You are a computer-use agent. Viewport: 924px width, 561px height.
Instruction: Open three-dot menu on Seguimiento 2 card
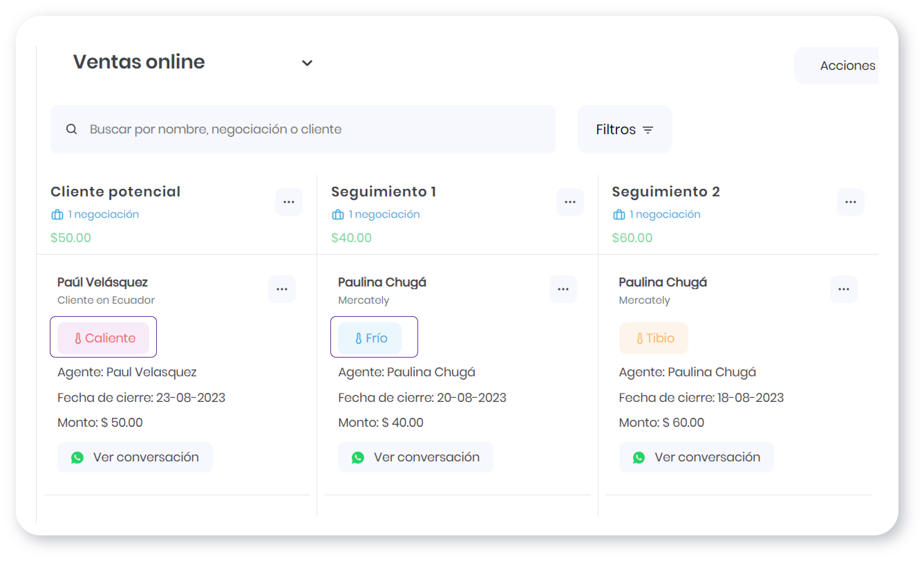[843, 289]
